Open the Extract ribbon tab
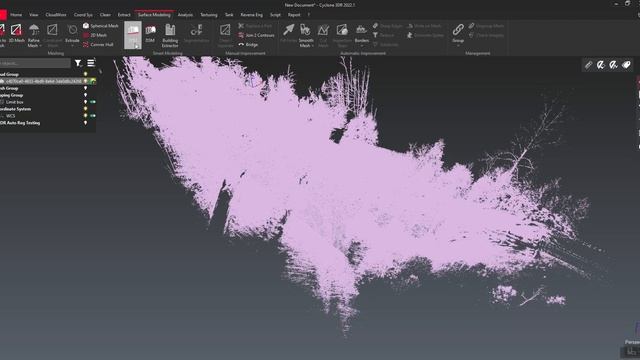Viewport: 640px width, 360px height. point(124,15)
